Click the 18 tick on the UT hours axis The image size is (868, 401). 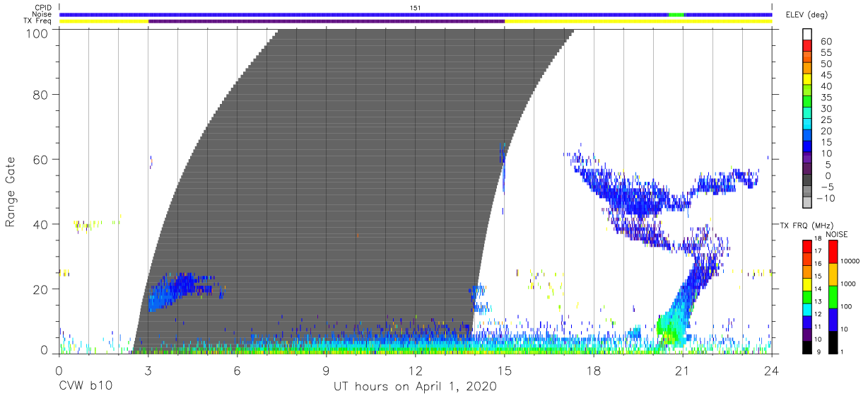tap(594, 371)
